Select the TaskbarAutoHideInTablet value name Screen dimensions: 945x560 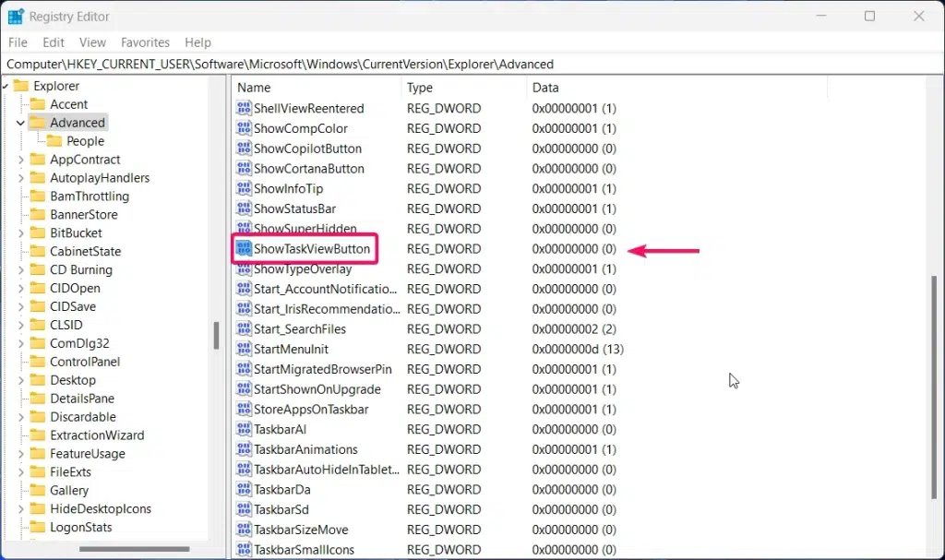326,470
